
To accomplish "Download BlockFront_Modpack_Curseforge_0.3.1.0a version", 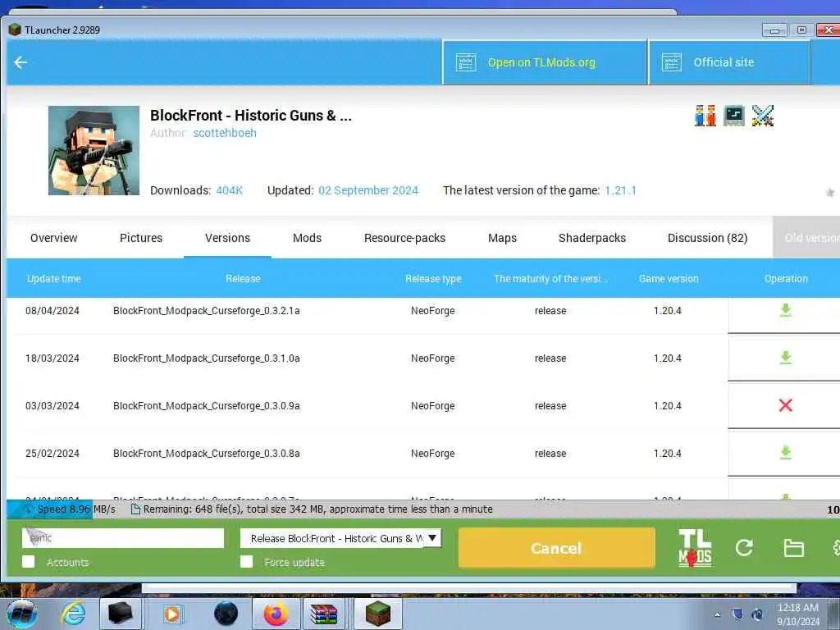I will pos(785,358).
